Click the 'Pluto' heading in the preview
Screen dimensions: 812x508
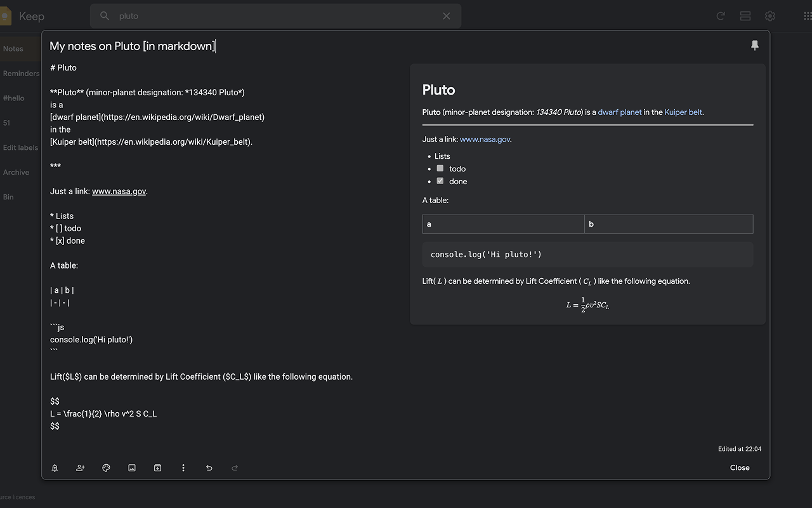[439, 90]
